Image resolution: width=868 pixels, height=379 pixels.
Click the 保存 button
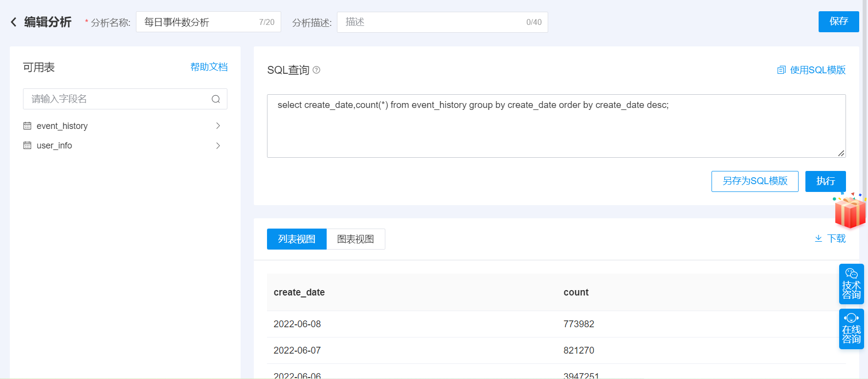pyautogui.click(x=839, y=21)
